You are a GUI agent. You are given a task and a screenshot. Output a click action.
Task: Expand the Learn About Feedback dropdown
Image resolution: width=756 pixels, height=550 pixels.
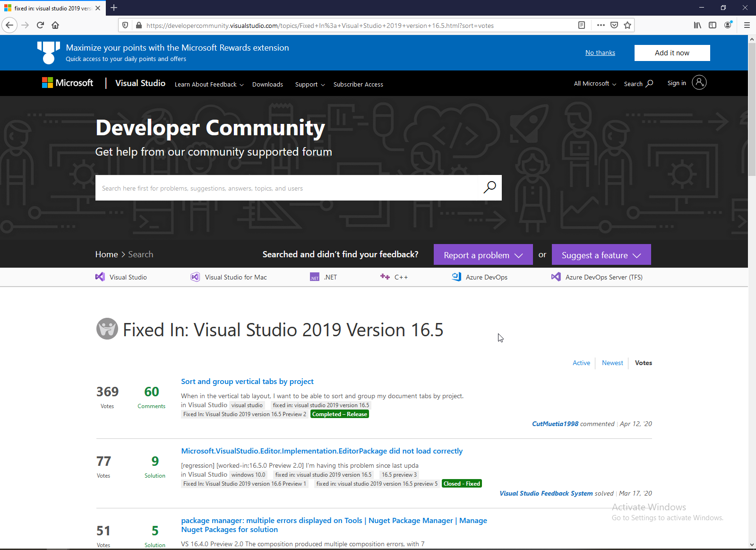coord(209,85)
